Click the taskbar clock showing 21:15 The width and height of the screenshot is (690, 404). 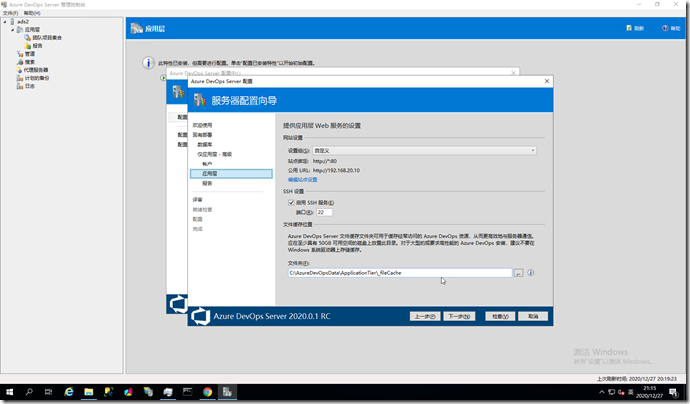[649, 392]
